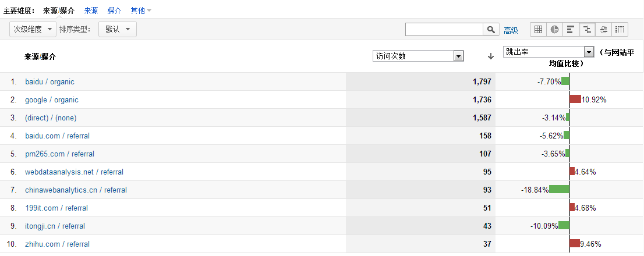This screenshot has height=256, width=644.
Task: Switch primary dimension to 媒介
Action: [114, 10]
